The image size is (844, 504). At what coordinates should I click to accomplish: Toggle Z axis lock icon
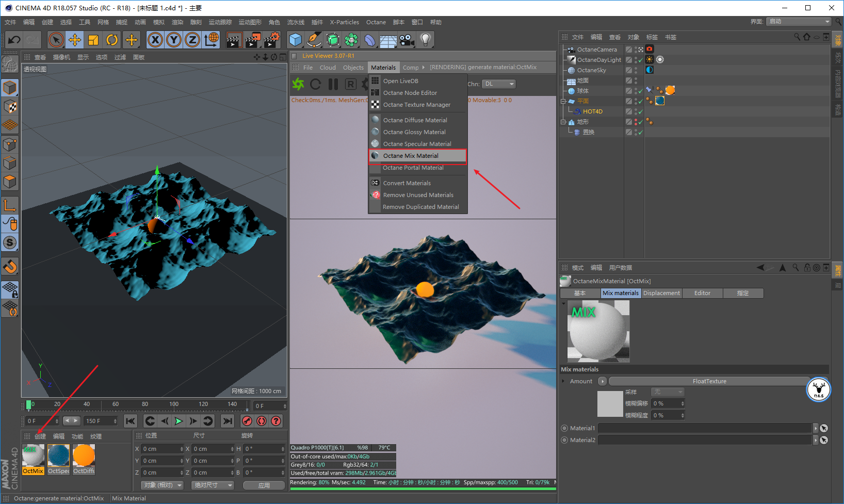[x=192, y=40]
